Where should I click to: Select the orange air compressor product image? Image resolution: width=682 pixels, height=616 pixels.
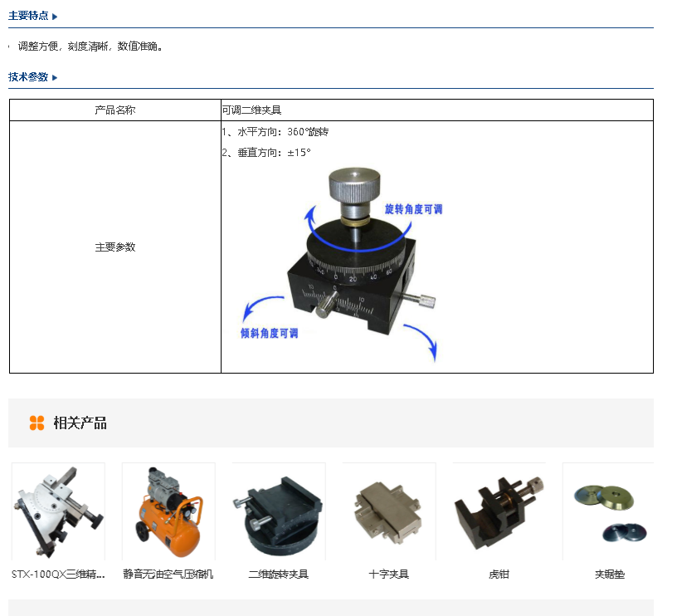coord(168,511)
